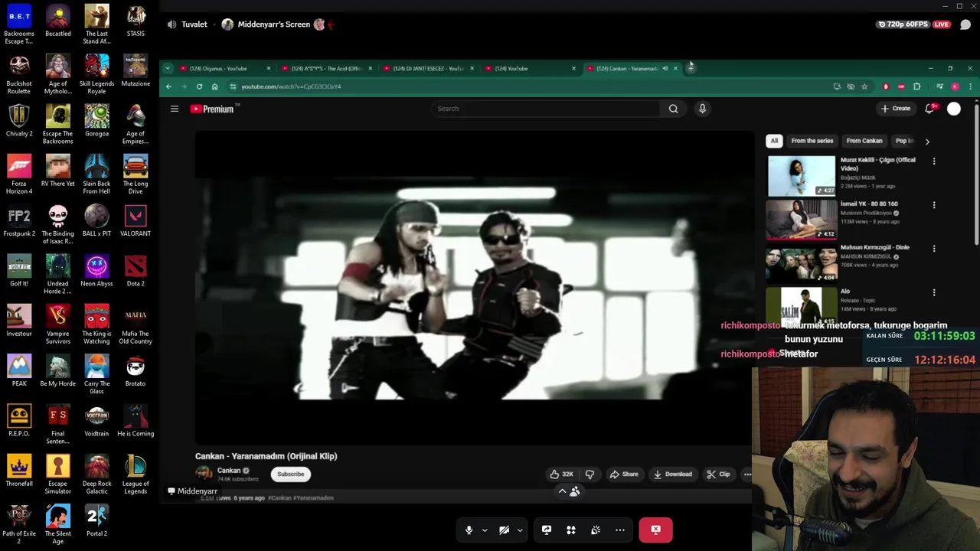Click the YouTube Create button

895,109
